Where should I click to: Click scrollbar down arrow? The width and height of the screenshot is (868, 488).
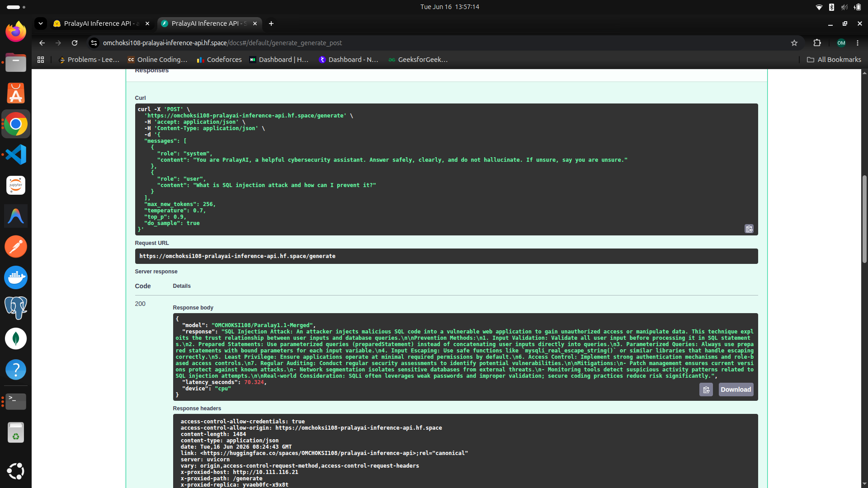point(864,484)
